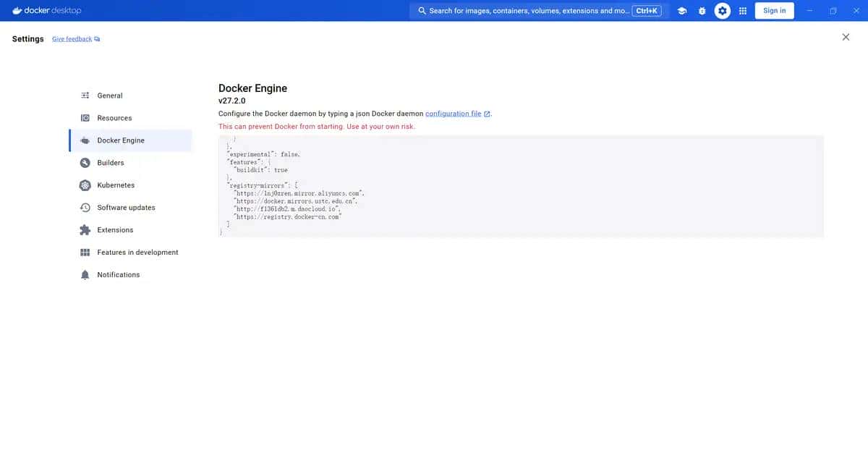
Task: Select Resources in the settings sidebar
Action: pos(114,118)
